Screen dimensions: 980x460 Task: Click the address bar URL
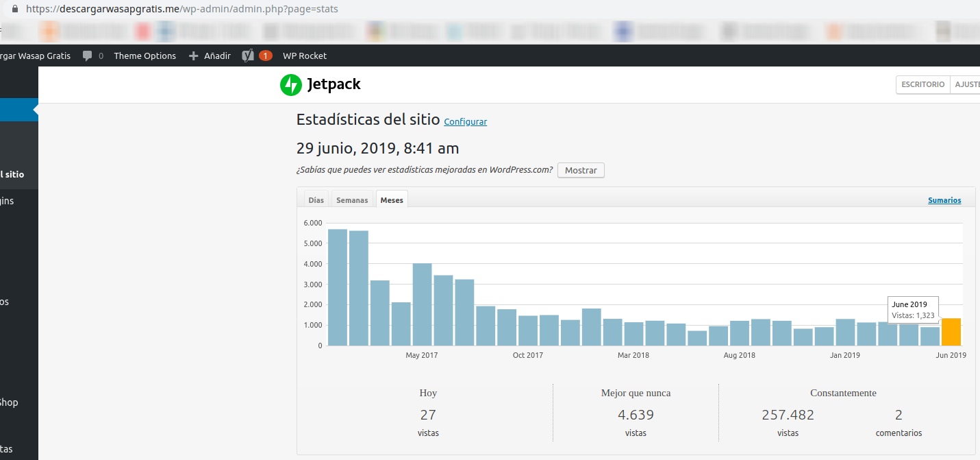[181, 10]
